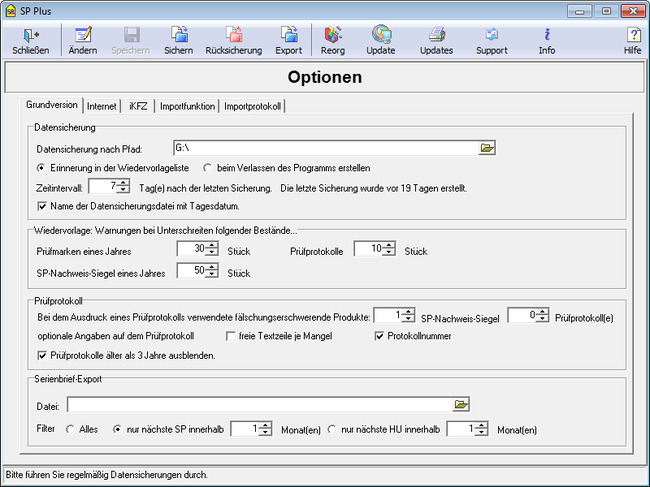Uncheck Name der Datensicherungsdatei mit Tagesdatum
The height and width of the screenshot is (487, 650).
pyautogui.click(x=42, y=206)
